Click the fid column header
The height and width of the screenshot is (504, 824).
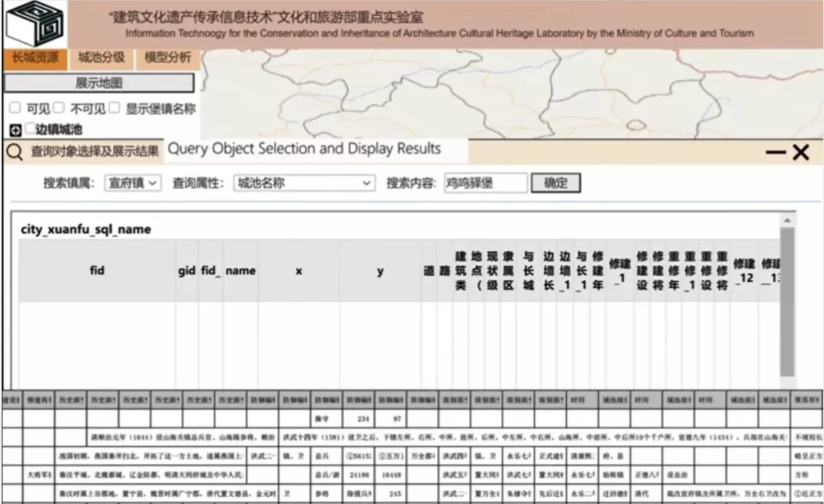tap(97, 271)
